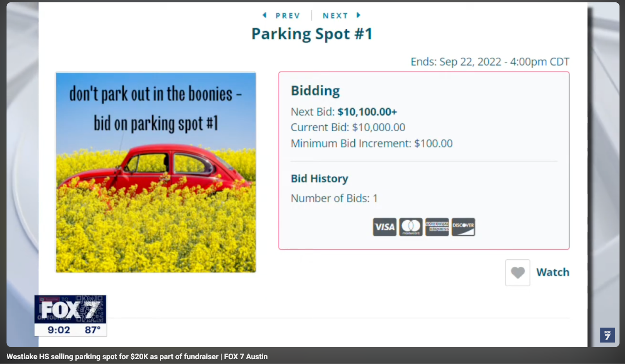Click the Minimum Bid Increment: $100.00 text

371,143
